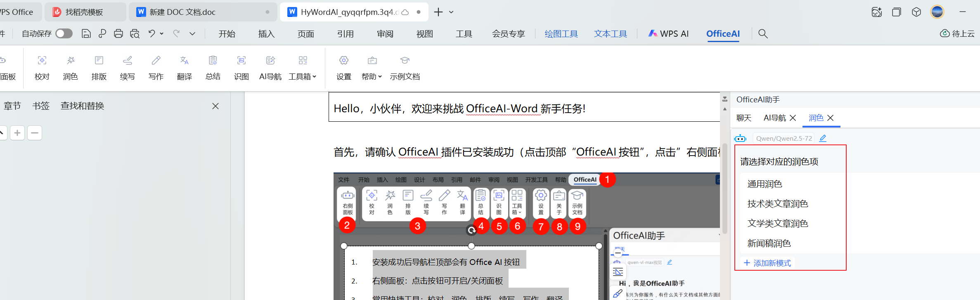Open the 工具 ribbon tab
Viewport: 980px width, 300px height.
(x=464, y=34)
